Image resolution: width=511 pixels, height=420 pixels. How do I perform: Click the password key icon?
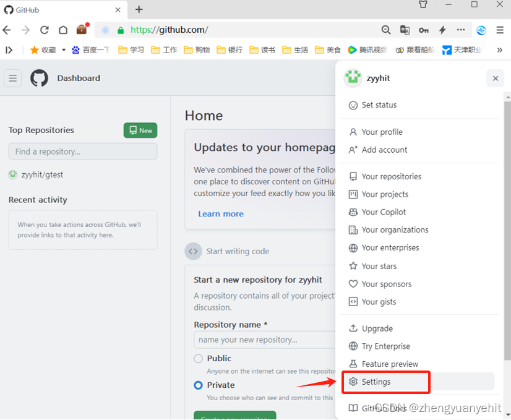423,30
